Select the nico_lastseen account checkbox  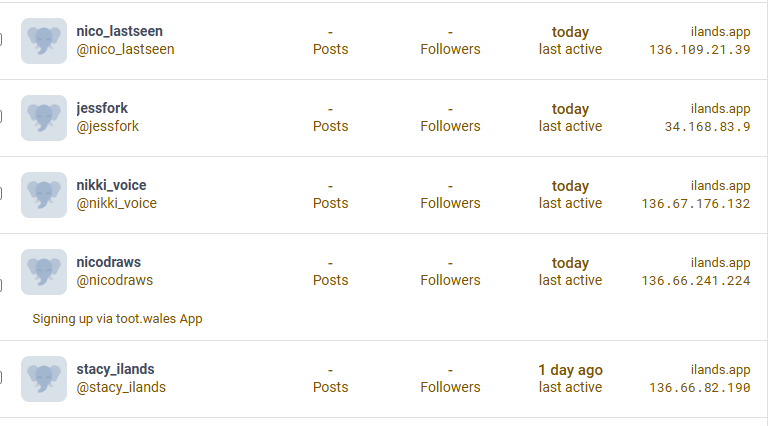point(0,40)
